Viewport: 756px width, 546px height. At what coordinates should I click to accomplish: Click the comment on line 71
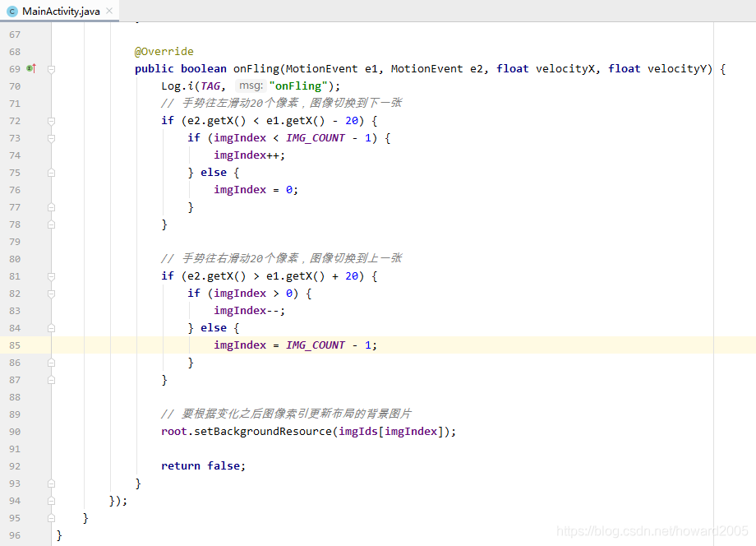(x=282, y=104)
